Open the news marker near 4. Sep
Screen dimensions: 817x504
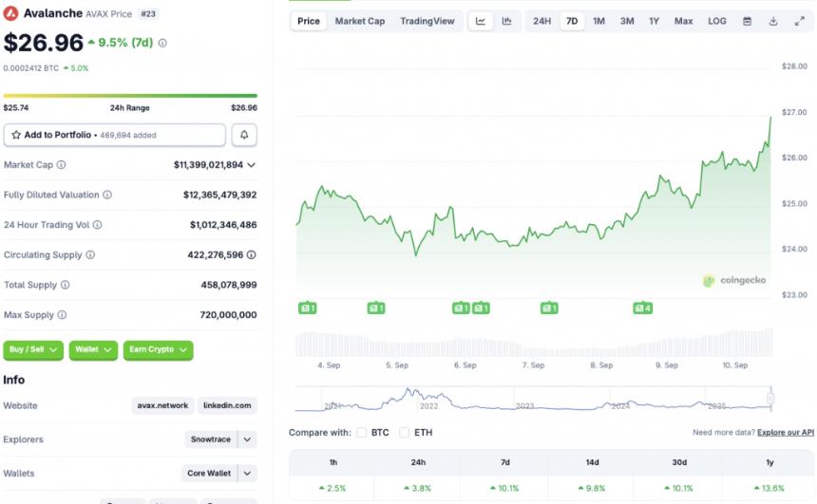[308, 308]
